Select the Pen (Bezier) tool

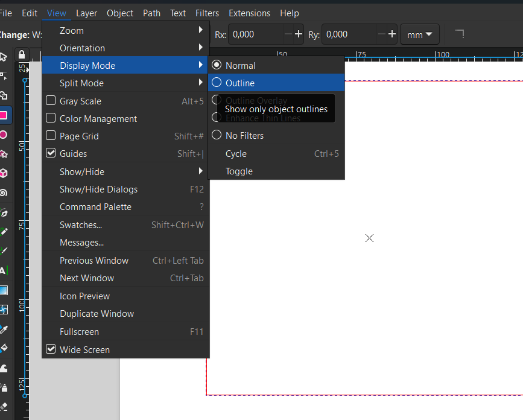(4, 212)
